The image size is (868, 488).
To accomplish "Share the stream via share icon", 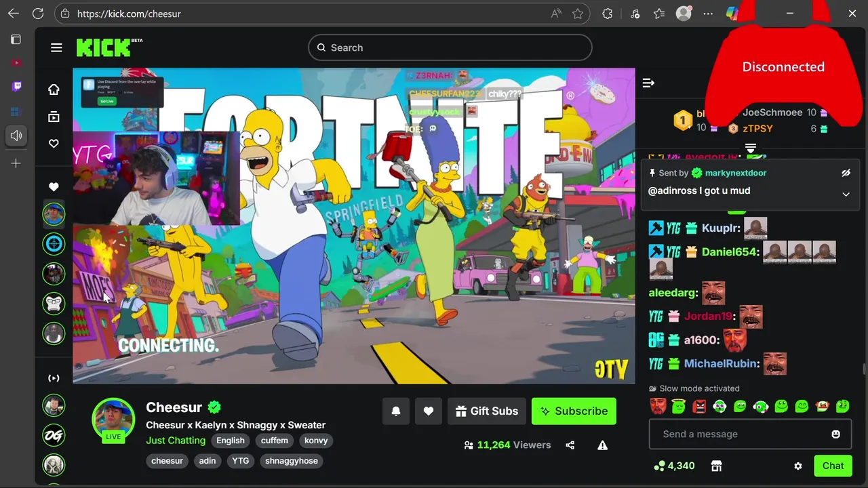I will (x=570, y=445).
